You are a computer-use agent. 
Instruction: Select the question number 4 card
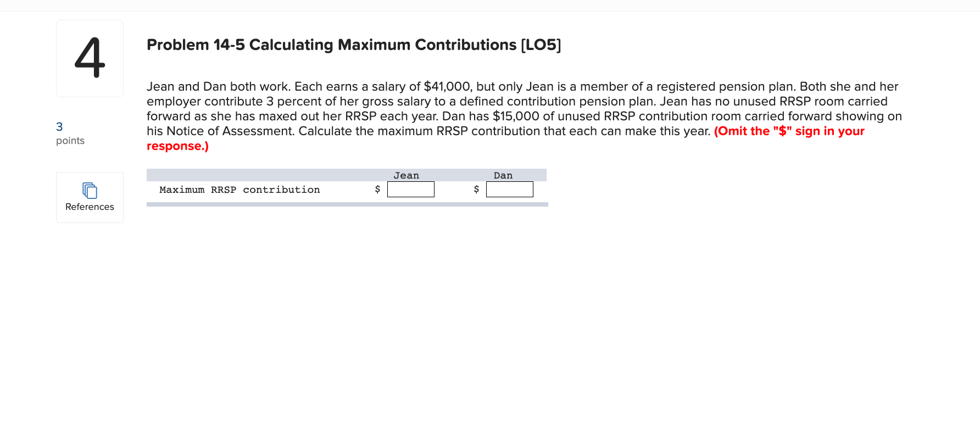[x=90, y=58]
